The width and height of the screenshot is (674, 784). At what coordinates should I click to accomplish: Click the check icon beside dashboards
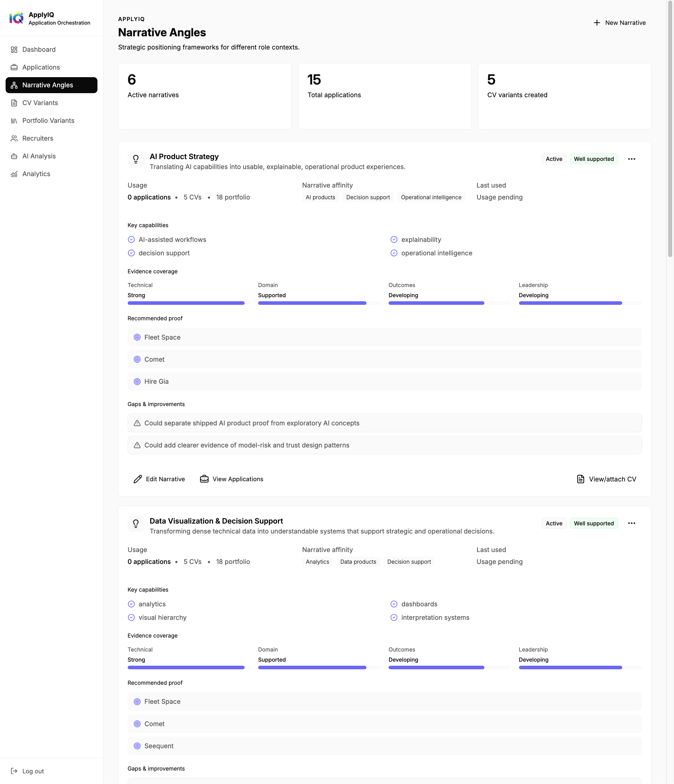point(394,604)
